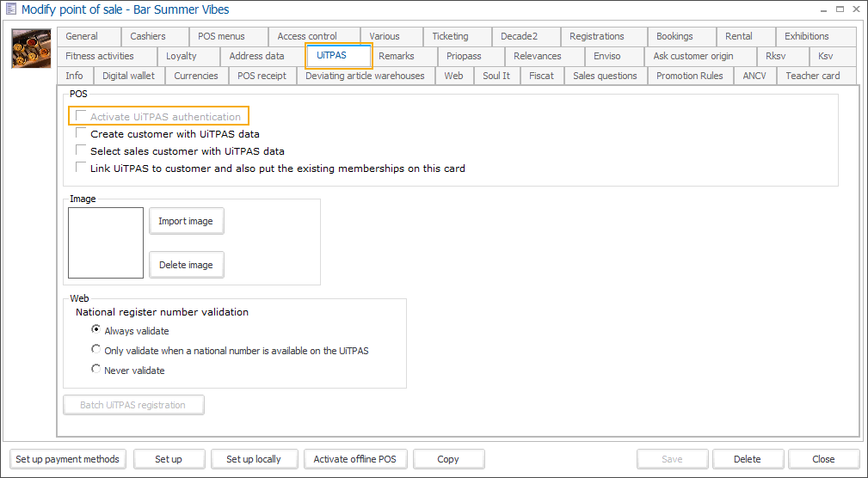Check Link UiTPAS to customer option
Image resolution: width=868 pixels, height=478 pixels.
(81, 169)
